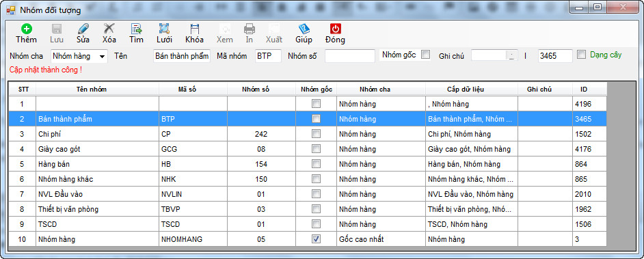Click the Nhóm số input field
Viewport: 644px width, 259px height.
coord(350,56)
